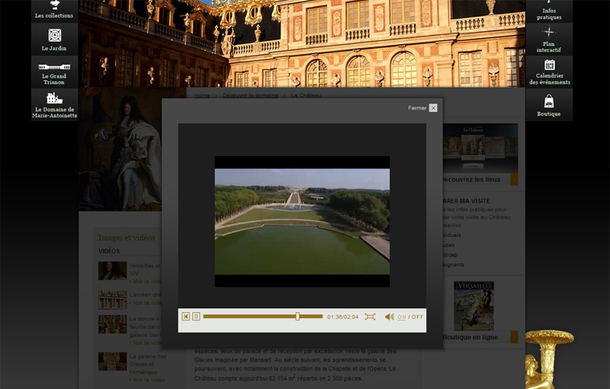Click the playing video frame
Viewport: 610px width, 389px height.
tap(302, 221)
